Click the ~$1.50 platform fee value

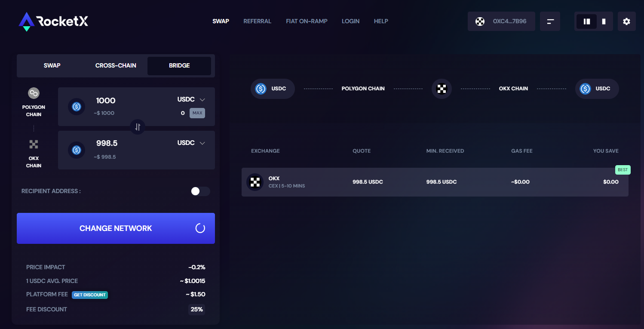click(x=196, y=295)
